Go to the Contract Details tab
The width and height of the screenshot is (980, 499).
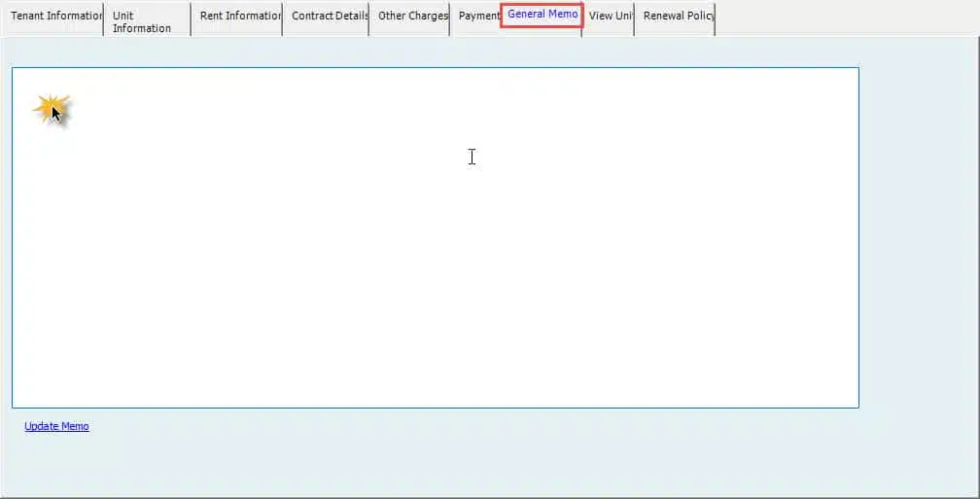coord(327,17)
